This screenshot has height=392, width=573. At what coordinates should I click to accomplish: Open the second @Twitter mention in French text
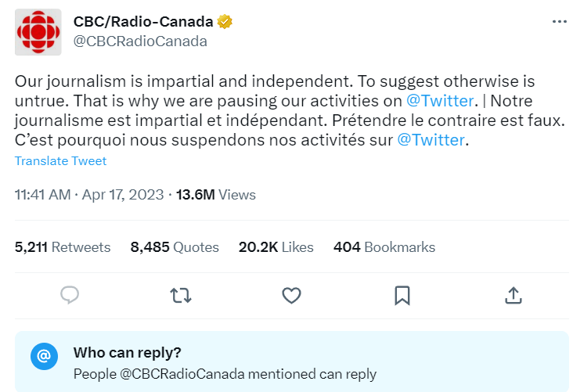point(431,140)
